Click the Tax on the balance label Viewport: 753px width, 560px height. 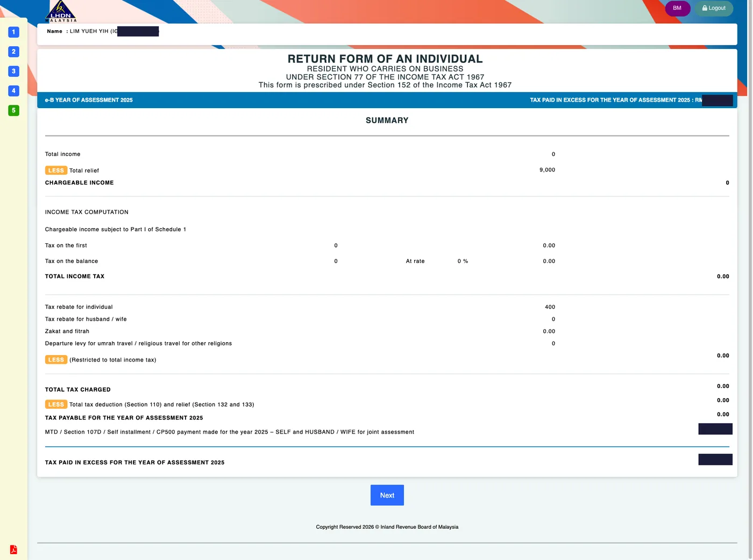pyautogui.click(x=72, y=261)
